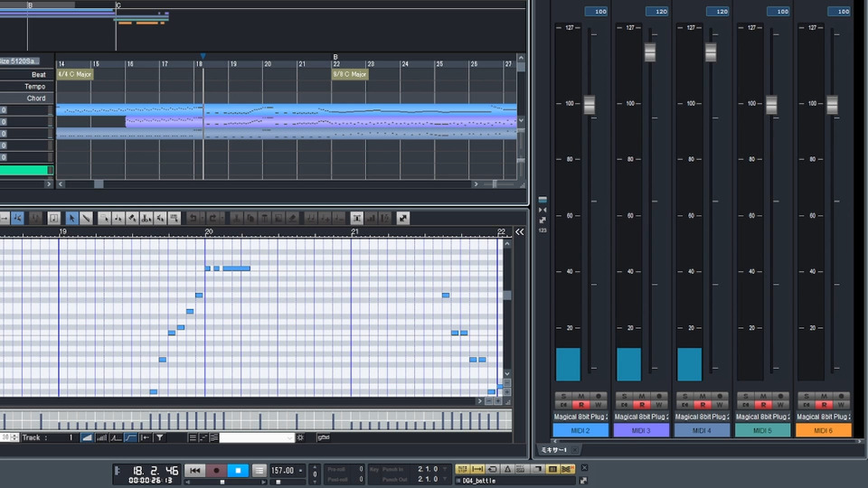Click the Beat track row label
868x488 pixels.
[x=38, y=75]
